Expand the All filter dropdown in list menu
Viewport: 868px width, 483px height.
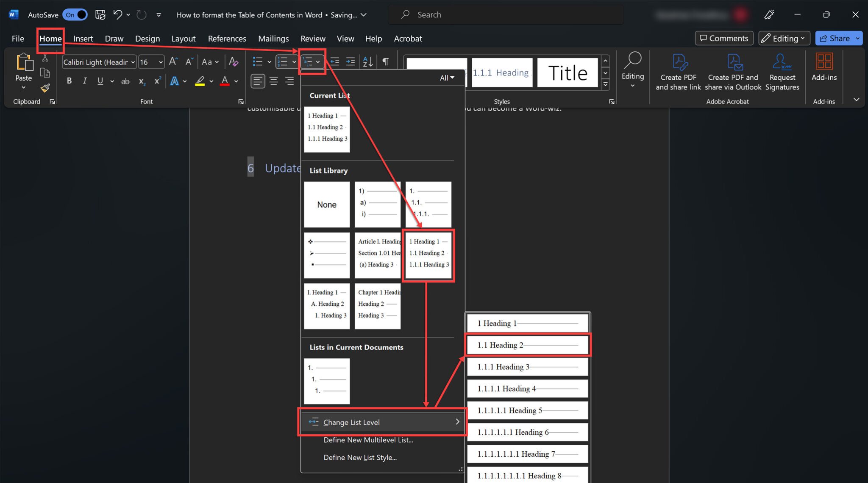point(447,78)
